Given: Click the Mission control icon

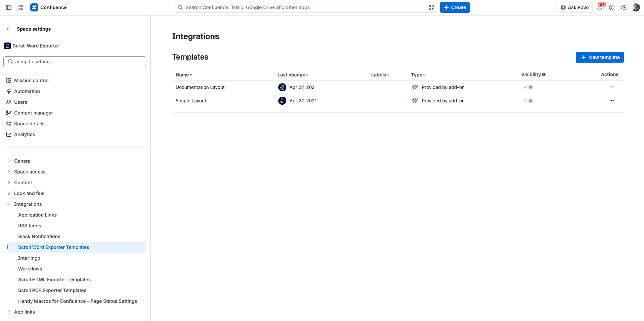Looking at the screenshot, I should coord(9,81).
